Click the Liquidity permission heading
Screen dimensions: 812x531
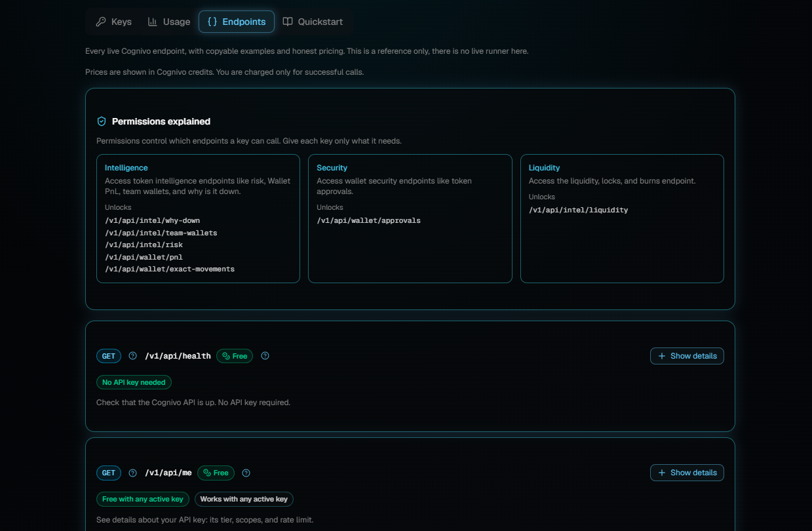[545, 168]
